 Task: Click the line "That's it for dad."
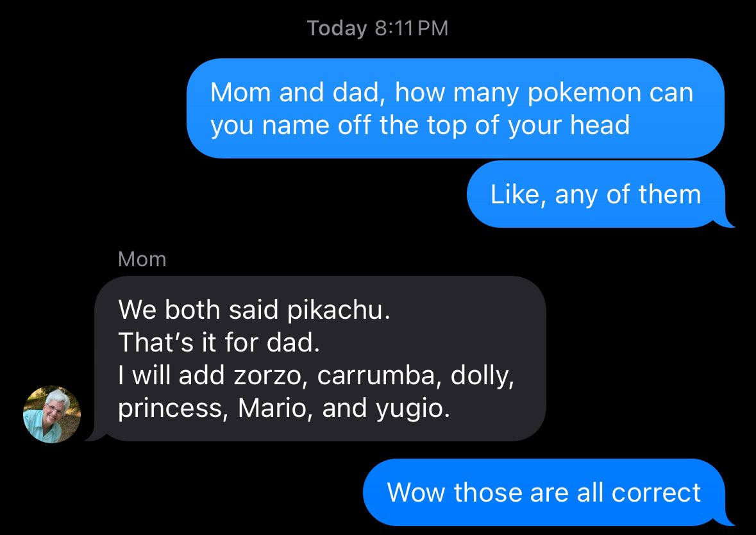219,343
